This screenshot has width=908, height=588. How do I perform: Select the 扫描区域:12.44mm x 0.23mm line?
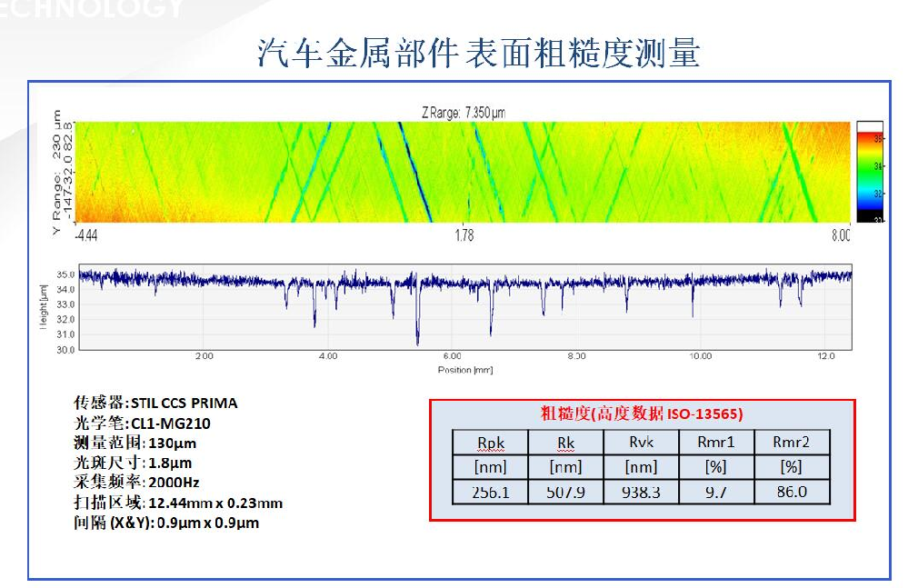[x=178, y=503]
